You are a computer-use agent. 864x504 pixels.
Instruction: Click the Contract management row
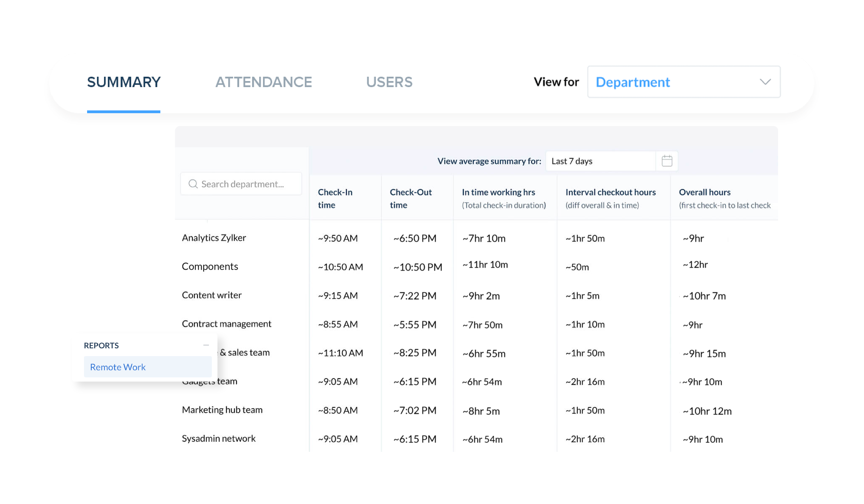click(226, 324)
